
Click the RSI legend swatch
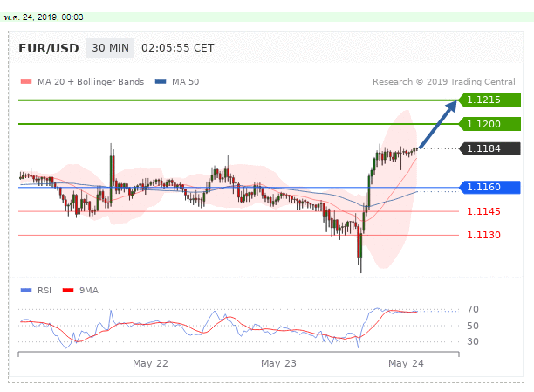coord(26,291)
